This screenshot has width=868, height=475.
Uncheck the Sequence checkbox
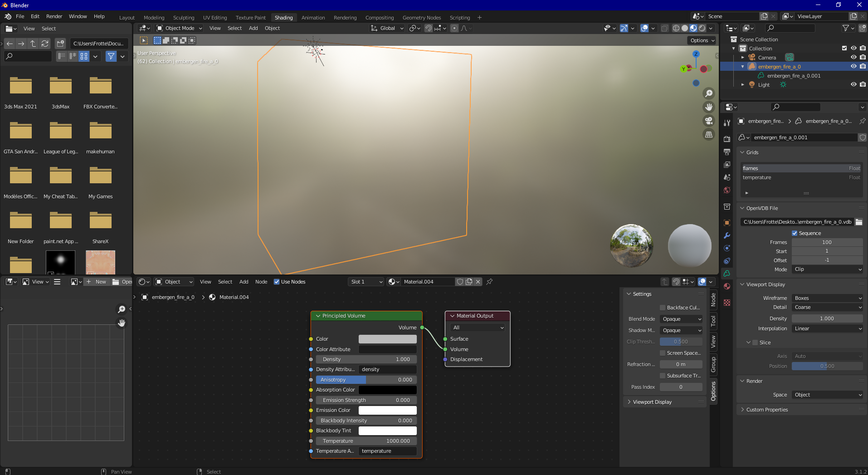click(795, 233)
